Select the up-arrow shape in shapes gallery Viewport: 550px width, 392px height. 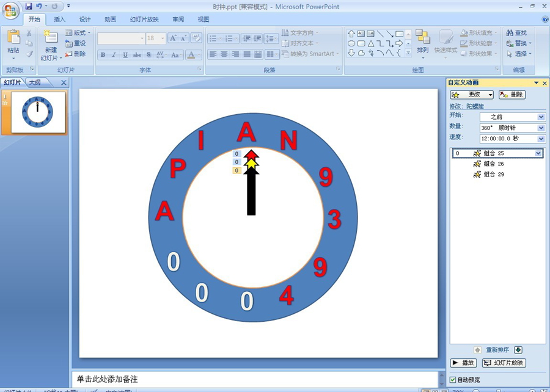pos(351,34)
